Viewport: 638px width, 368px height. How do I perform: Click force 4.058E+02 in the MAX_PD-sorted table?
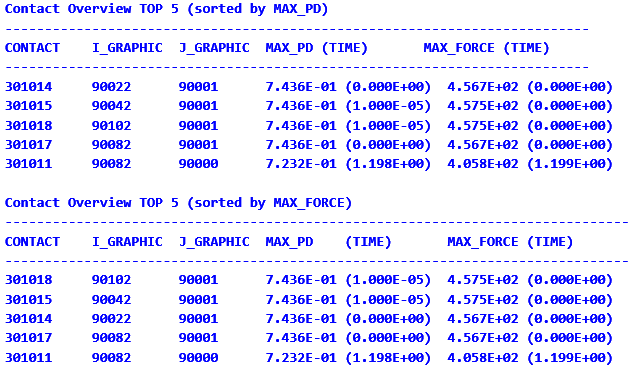483,164
